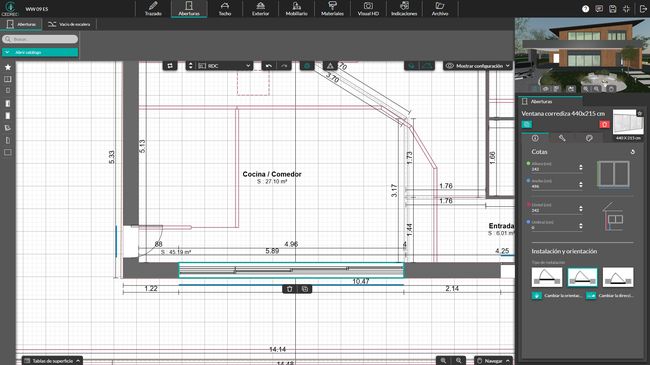Click the Cambiar la orientación button
Image resolution: width=650 pixels, height=365 pixels.
click(557, 296)
